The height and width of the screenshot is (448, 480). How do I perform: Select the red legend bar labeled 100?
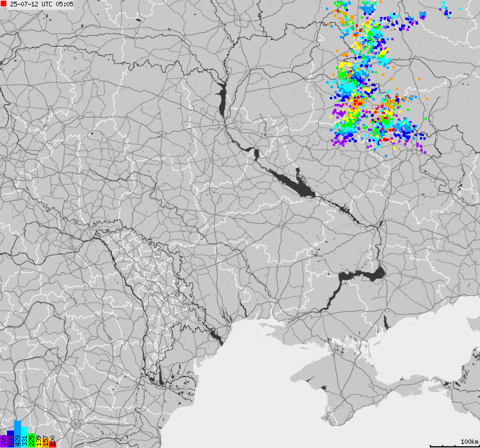coord(53,444)
